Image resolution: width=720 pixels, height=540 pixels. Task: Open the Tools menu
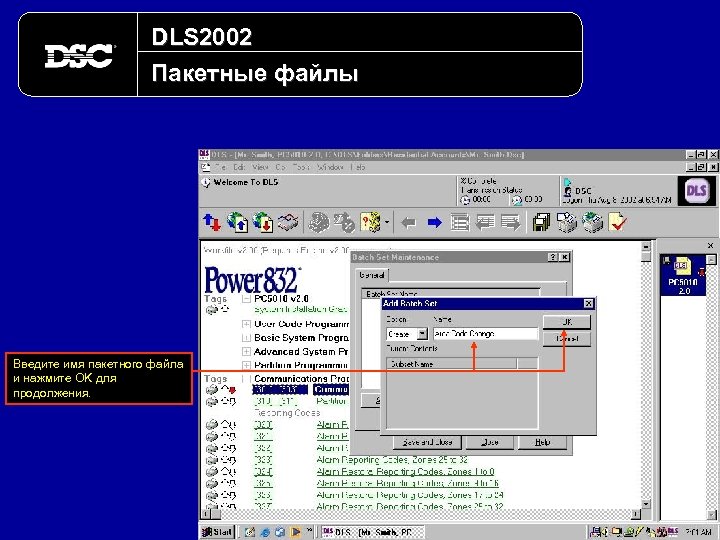tap(301, 167)
